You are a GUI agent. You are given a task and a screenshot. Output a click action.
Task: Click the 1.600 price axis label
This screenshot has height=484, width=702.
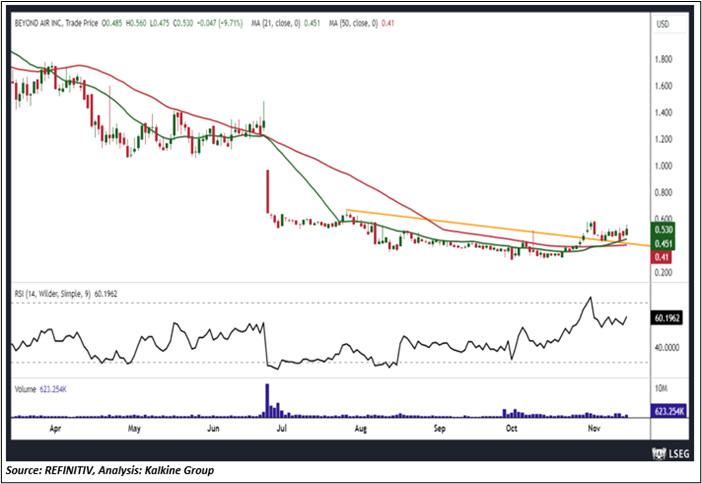pyautogui.click(x=664, y=86)
